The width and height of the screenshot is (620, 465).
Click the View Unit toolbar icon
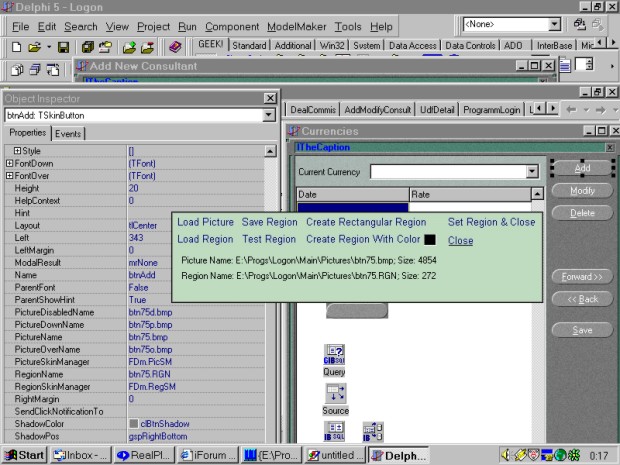17,70
